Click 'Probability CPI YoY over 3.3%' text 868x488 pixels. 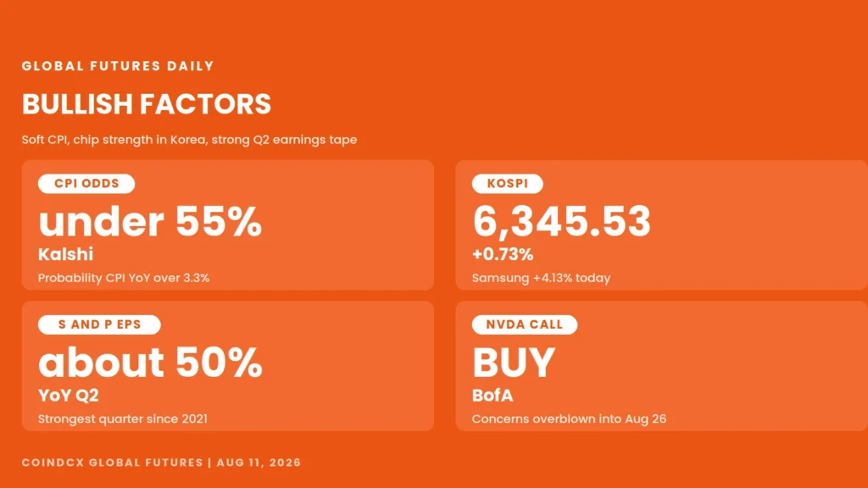tap(124, 278)
